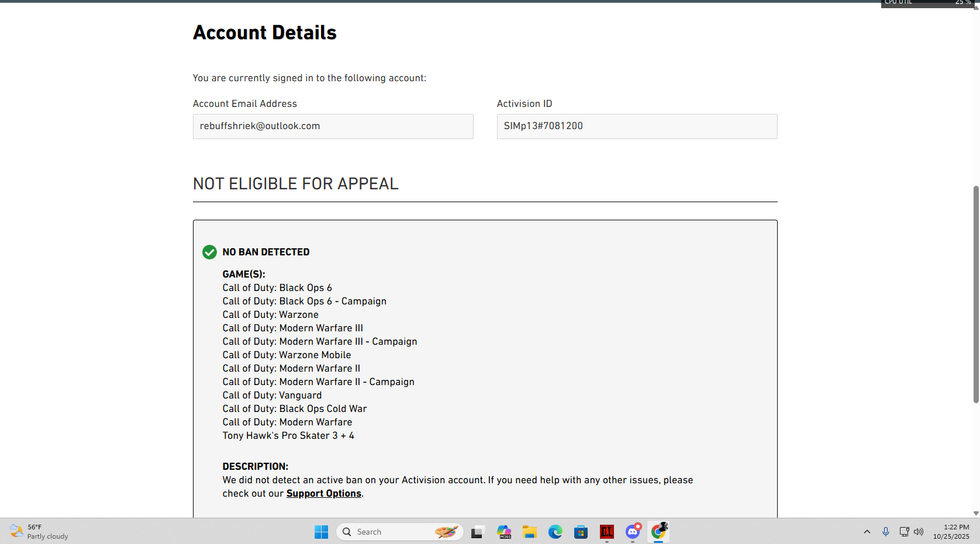Screen dimensions: 980x544
Task: Click the Account Details heading
Action: point(265,33)
